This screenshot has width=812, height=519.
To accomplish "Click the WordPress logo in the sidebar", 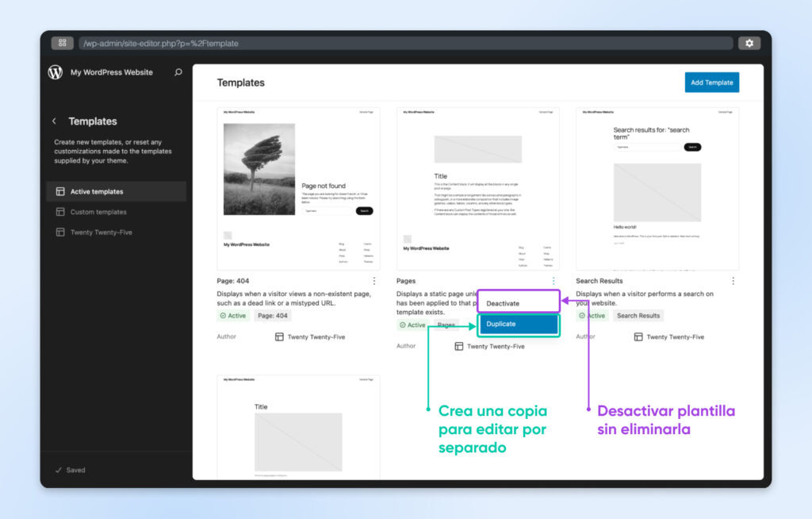I will pos(54,71).
